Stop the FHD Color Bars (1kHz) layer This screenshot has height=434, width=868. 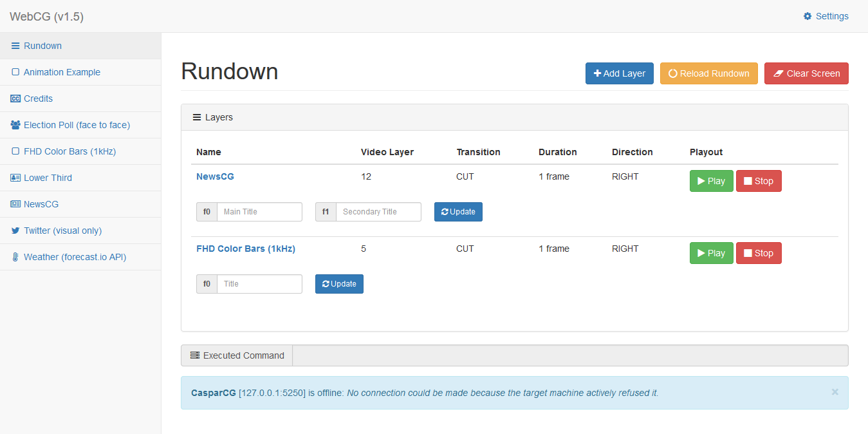(x=759, y=252)
